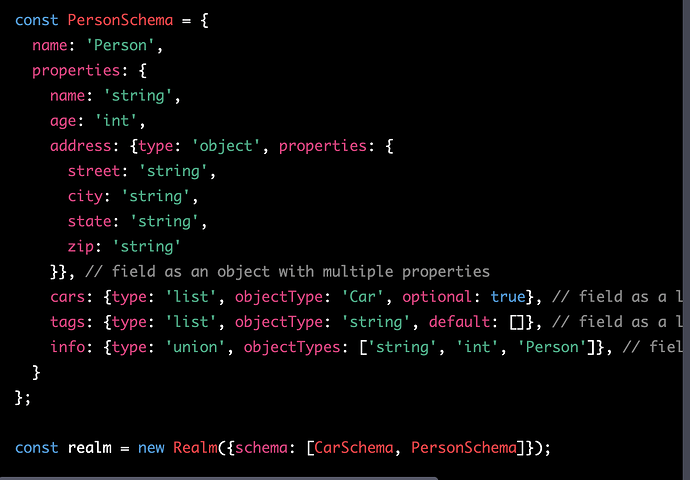Click the tags property key
This screenshot has height=480, width=690.
[67, 321]
